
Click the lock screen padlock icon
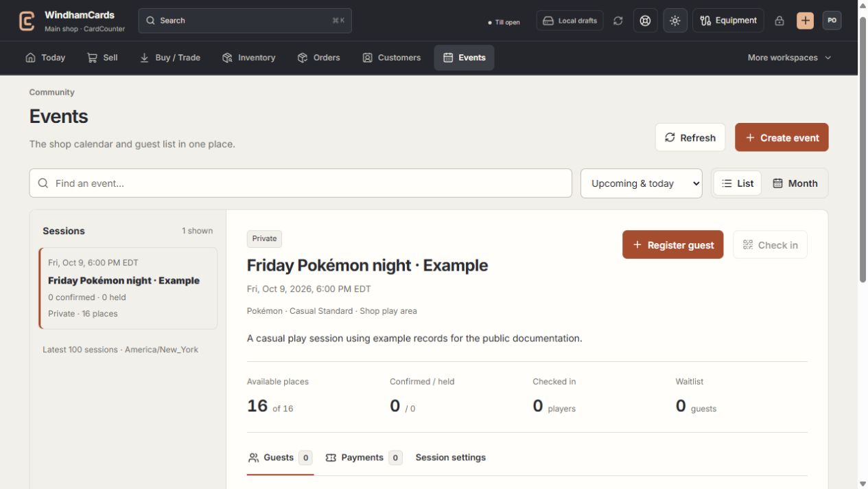click(x=779, y=21)
